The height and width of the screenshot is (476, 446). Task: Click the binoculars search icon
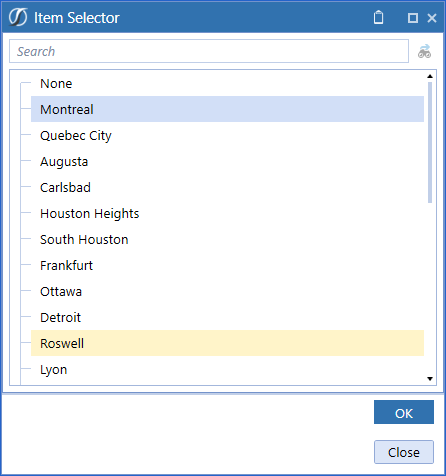point(424,51)
